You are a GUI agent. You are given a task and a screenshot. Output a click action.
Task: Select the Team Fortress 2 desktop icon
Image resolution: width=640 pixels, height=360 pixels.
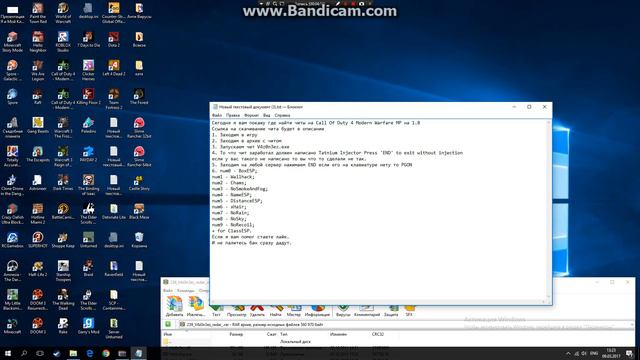pyautogui.click(x=113, y=99)
